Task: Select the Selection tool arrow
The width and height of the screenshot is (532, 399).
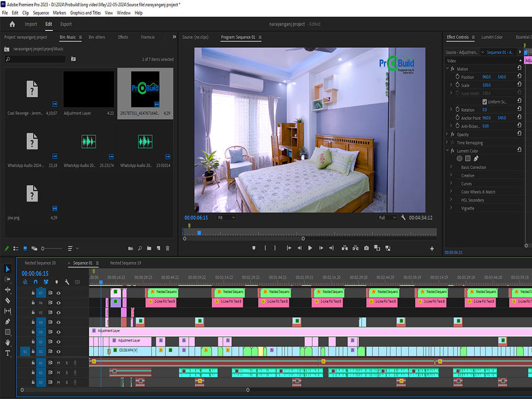Action: pos(7,269)
